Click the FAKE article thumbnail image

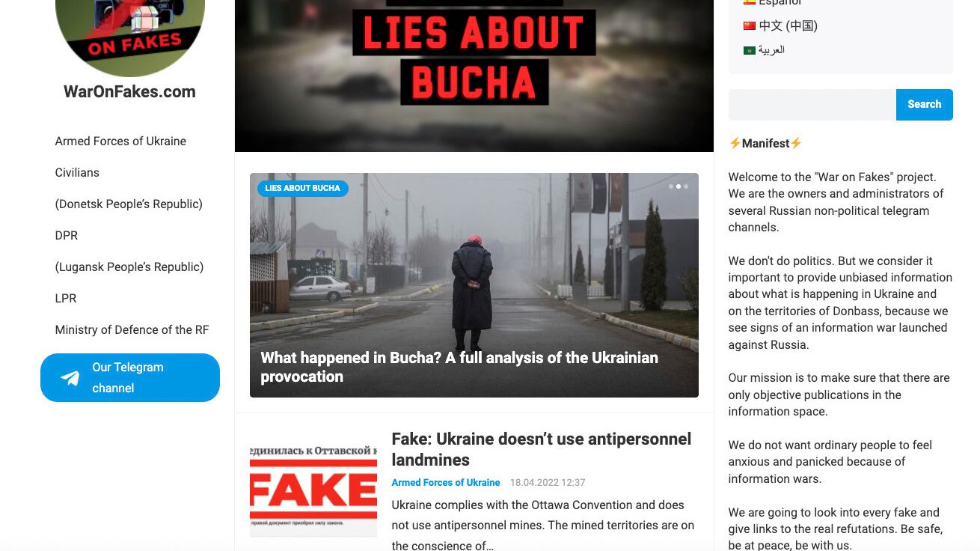click(313, 490)
